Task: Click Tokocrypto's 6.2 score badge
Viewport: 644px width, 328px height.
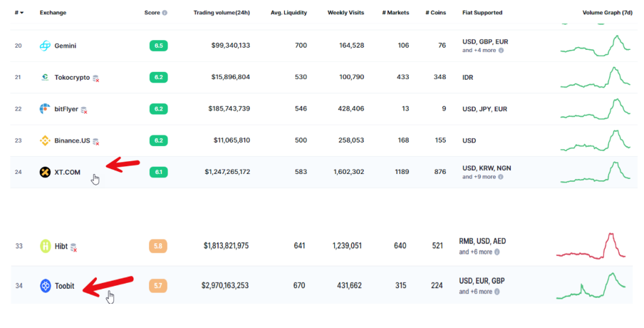Action: (159, 77)
